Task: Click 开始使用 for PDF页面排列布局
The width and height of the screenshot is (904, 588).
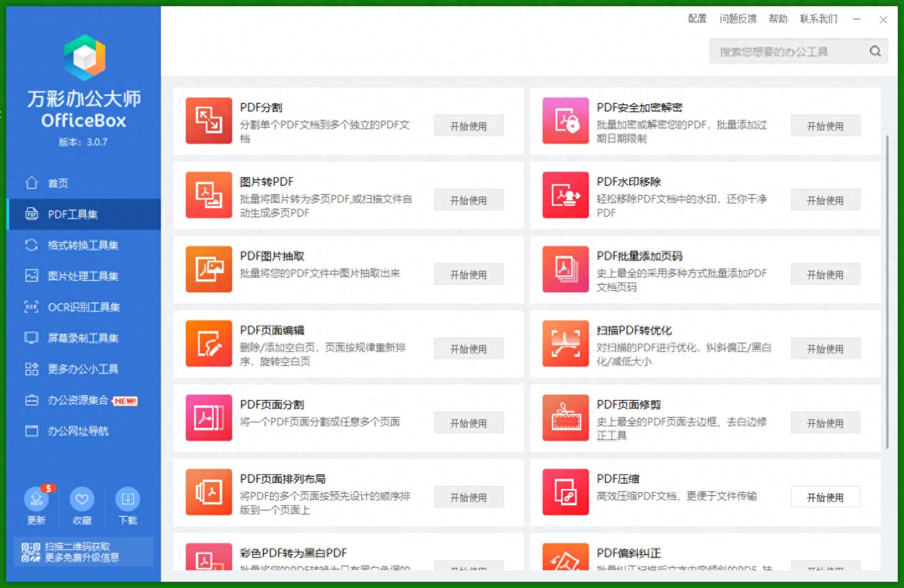Action: tap(469, 497)
